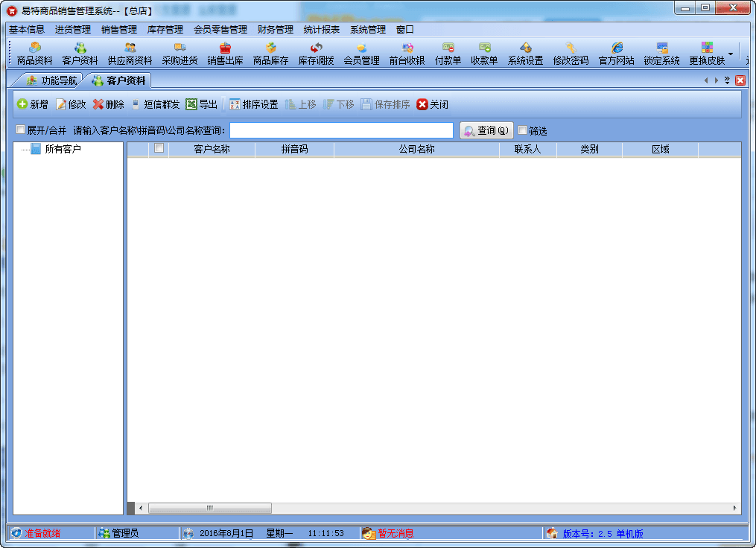Export the list with 导出
Screen dimensions: 756x548
point(202,104)
